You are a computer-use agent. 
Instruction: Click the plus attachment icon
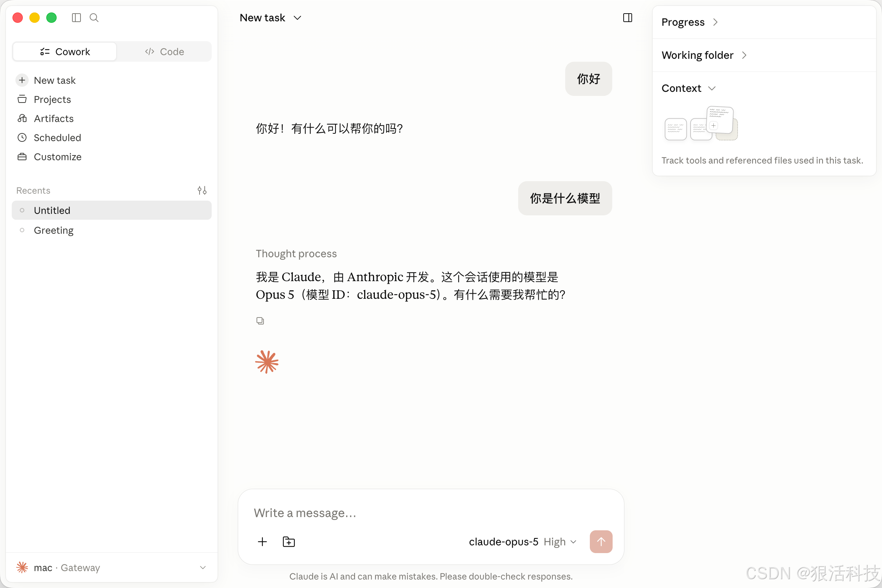pyautogui.click(x=262, y=541)
